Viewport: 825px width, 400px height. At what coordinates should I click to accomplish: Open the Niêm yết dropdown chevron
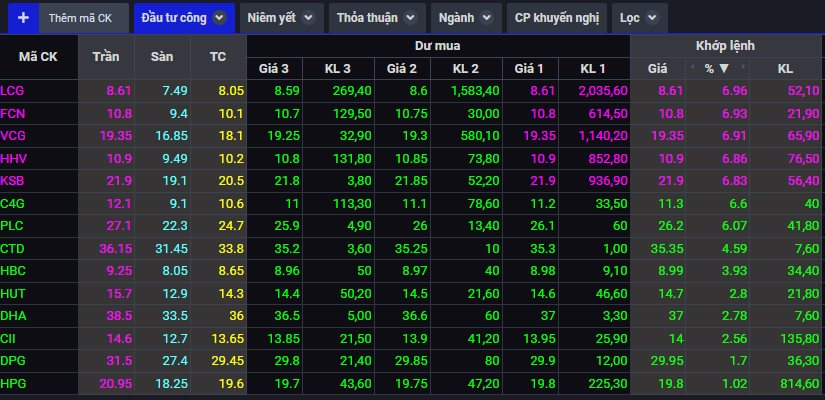pos(307,18)
